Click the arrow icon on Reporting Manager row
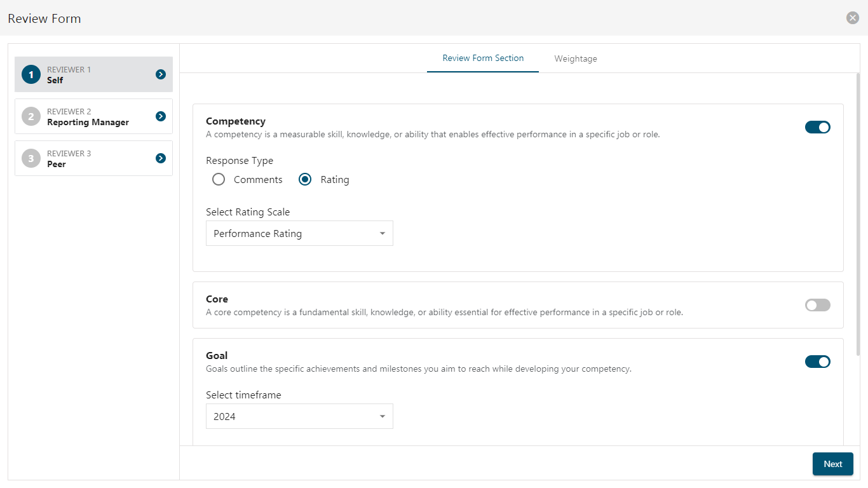 (x=161, y=116)
